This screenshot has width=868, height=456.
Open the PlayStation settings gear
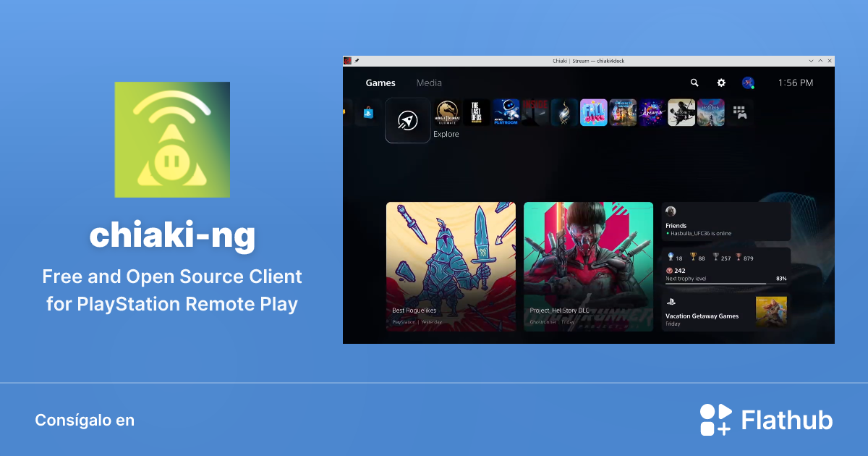[721, 83]
